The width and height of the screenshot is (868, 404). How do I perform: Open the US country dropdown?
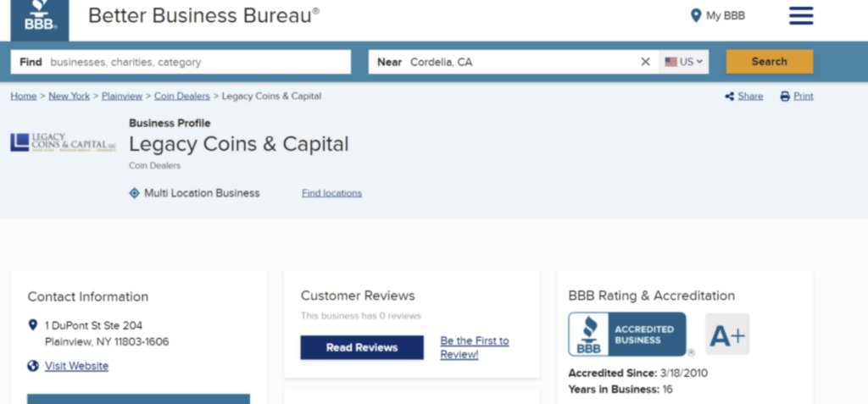pos(684,62)
